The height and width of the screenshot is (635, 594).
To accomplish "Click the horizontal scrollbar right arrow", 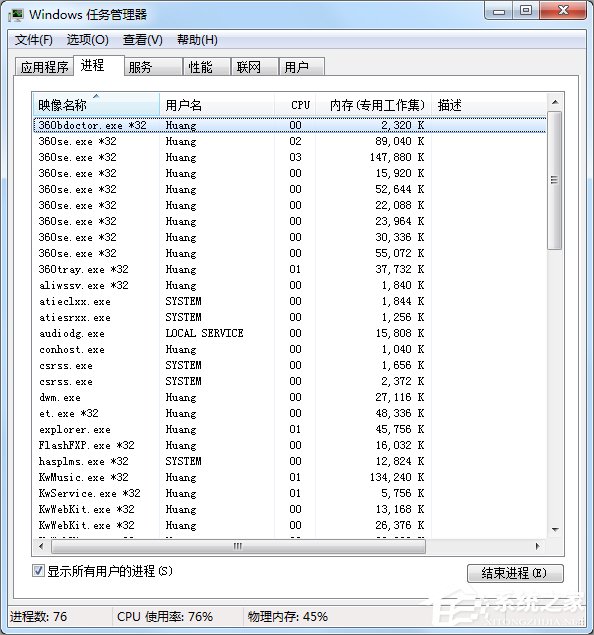I will [x=538, y=546].
